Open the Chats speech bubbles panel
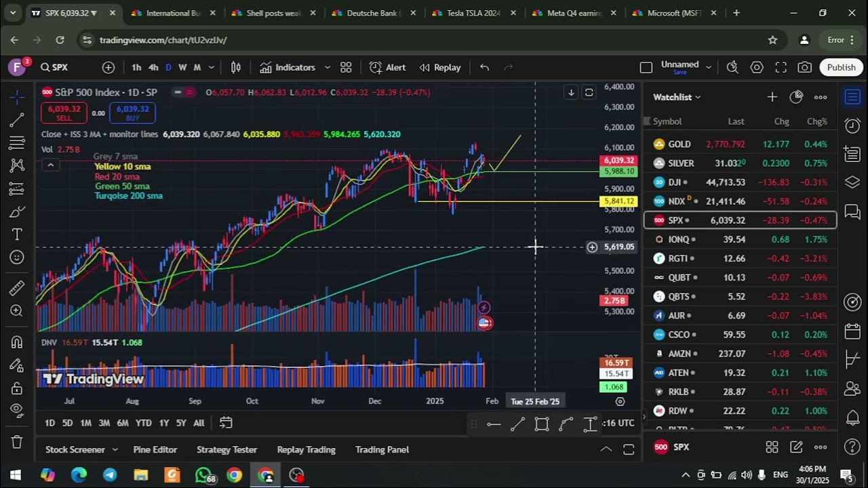Image resolution: width=868 pixels, height=488 pixels. [x=852, y=213]
